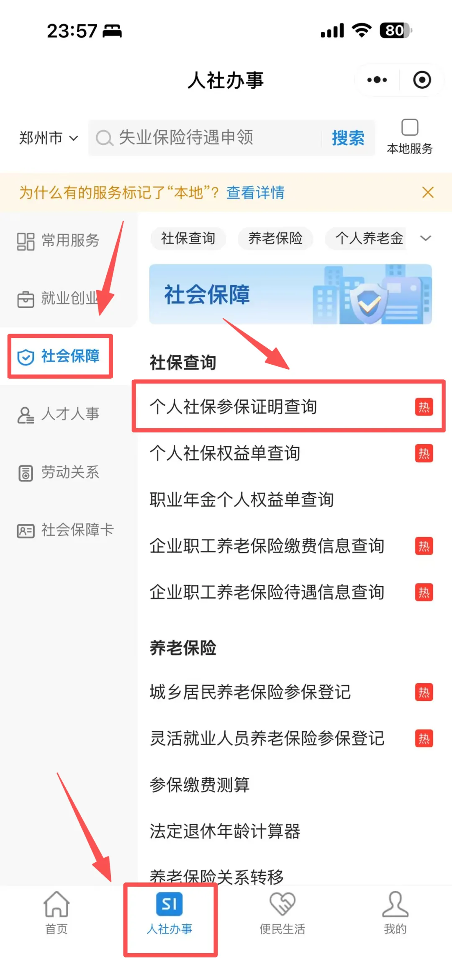
Task: Open the 查看详情 link
Action: pos(255,193)
